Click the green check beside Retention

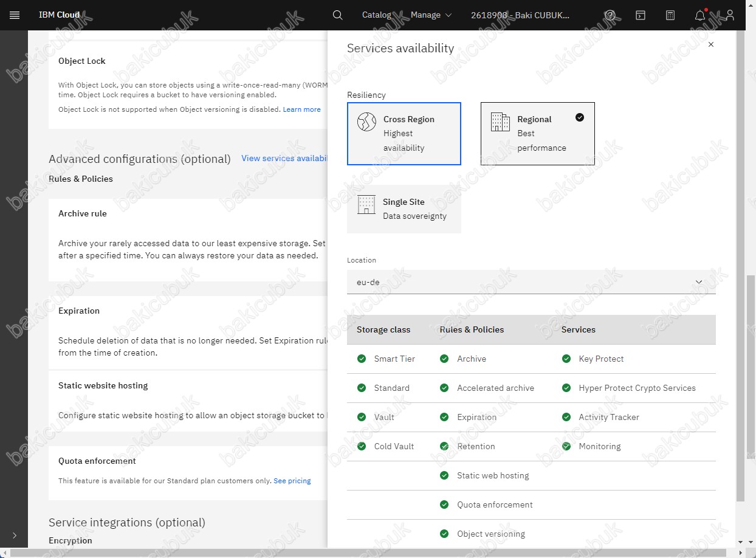tap(444, 446)
